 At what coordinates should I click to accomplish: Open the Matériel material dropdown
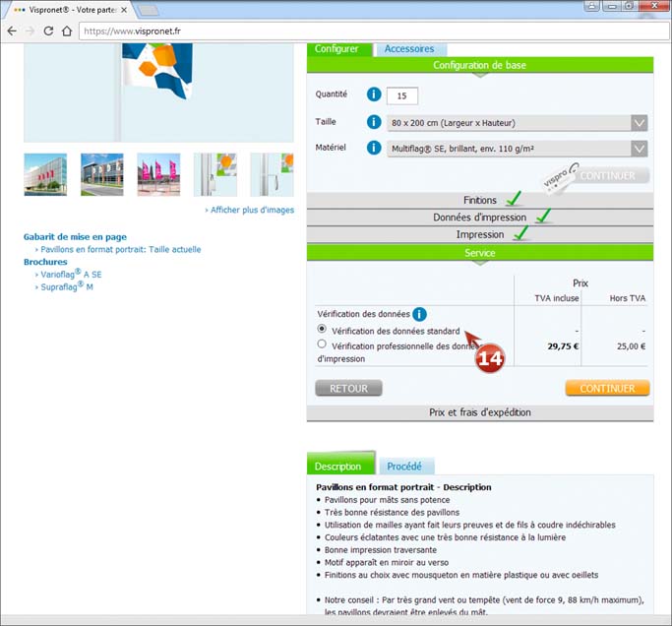click(x=517, y=149)
